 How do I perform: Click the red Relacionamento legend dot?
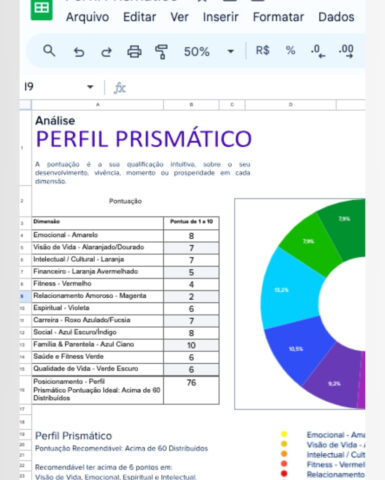284,473
